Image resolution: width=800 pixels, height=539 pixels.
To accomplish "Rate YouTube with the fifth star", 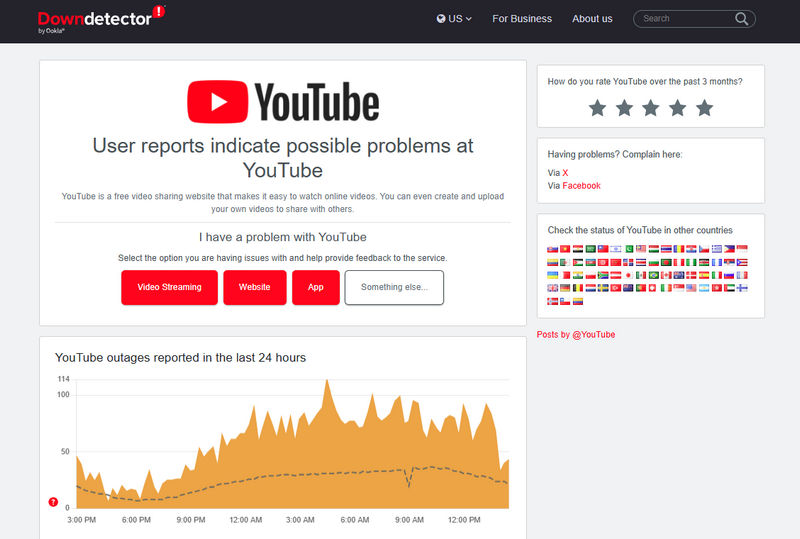I will tap(704, 108).
